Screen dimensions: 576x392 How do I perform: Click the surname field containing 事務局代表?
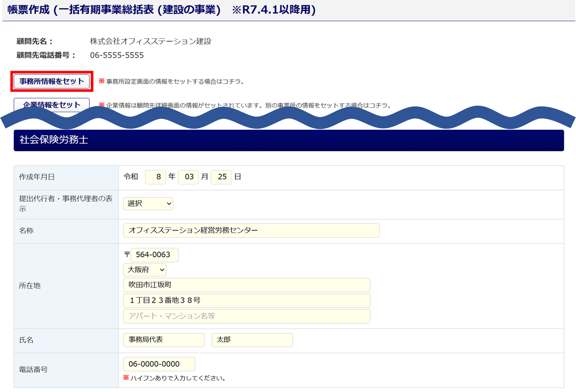coord(163,340)
